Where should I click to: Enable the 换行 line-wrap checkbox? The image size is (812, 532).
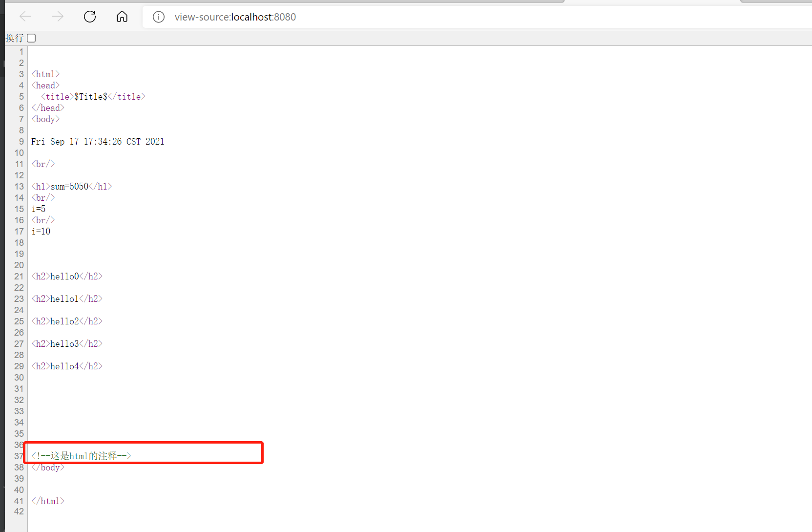[31, 38]
